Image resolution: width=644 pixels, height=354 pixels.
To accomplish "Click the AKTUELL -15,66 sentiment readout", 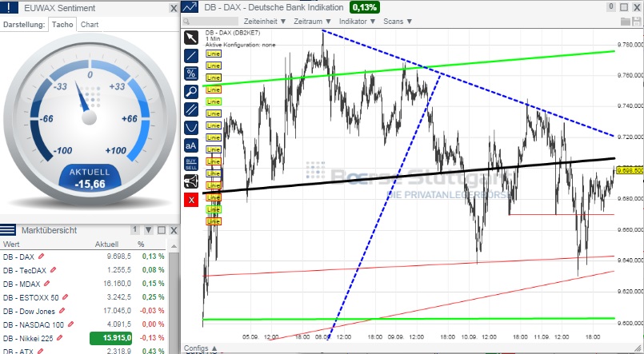I will pyautogui.click(x=90, y=178).
